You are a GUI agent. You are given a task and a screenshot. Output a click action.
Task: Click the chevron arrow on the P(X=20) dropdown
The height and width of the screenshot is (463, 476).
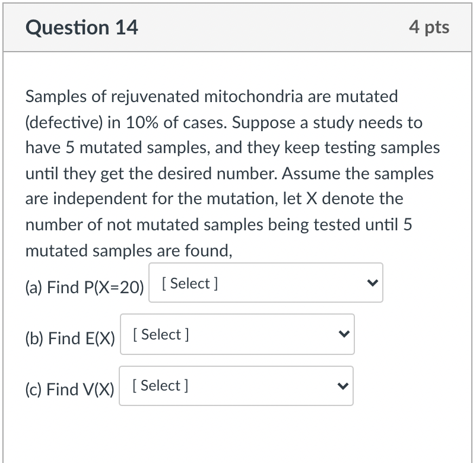click(372, 283)
